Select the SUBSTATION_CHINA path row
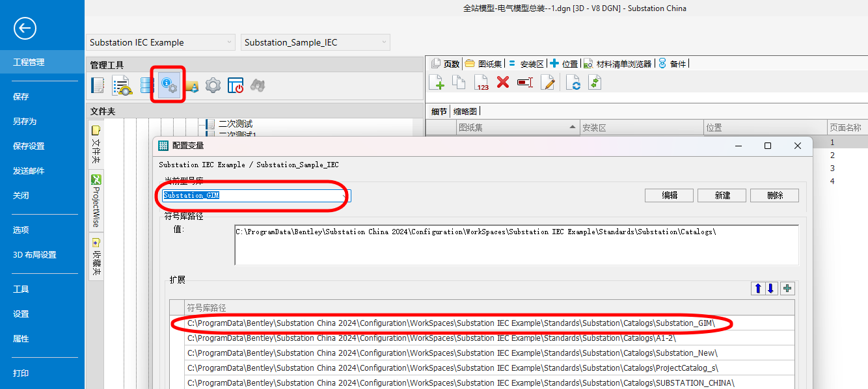This screenshot has height=389, width=868. pos(490,382)
